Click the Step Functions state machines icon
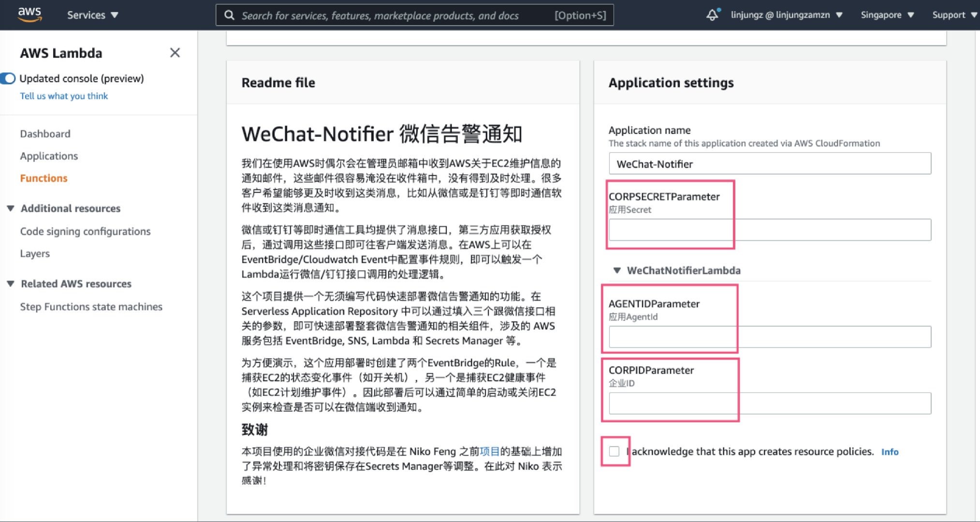This screenshot has width=980, height=522. pos(91,305)
